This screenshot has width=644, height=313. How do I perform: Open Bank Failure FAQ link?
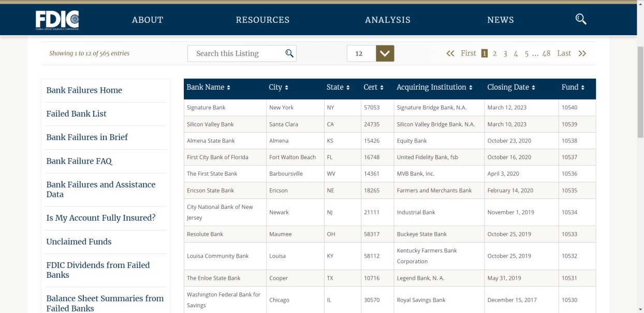point(79,161)
